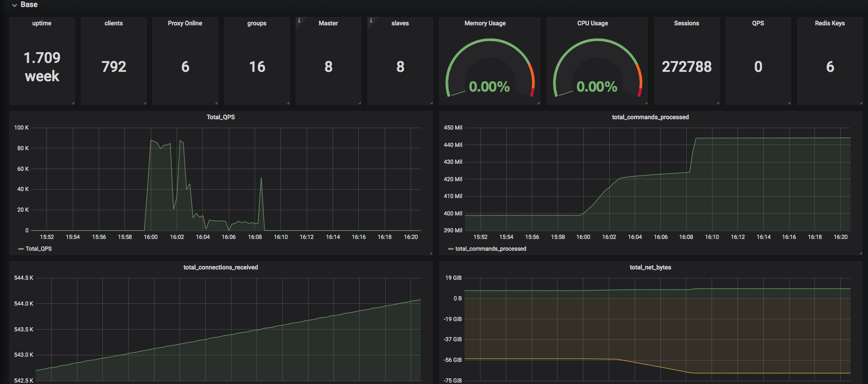Open total_net_bytes graph title menu
Viewport: 868px width, 384px height.
pyautogui.click(x=651, y=267)
